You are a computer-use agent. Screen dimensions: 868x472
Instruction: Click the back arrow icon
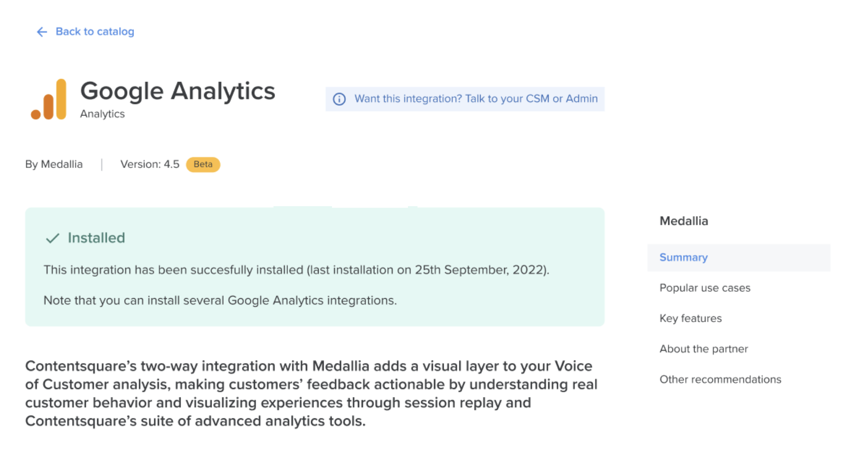click(x=42, y=32)
